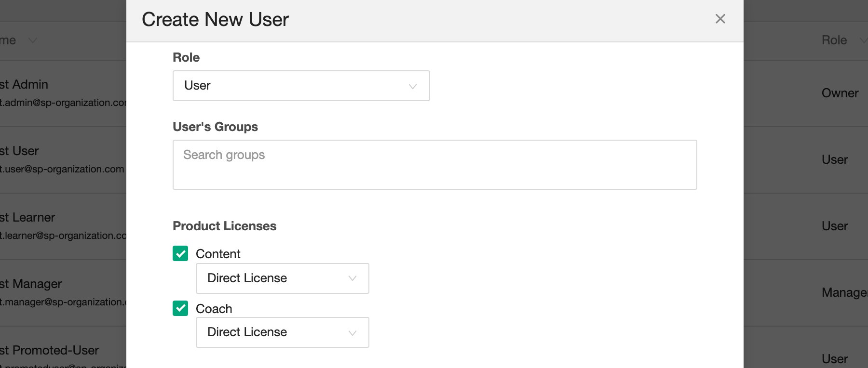Select the user@sp-organization.com email text
Screen dimensions: 868x368
tap(62, 169)
